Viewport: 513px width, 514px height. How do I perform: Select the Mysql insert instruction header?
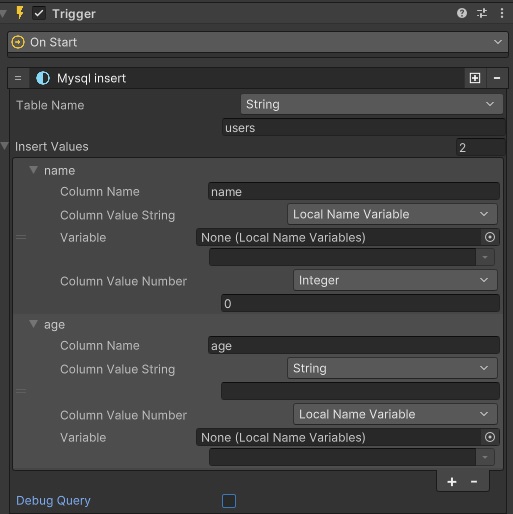pos(247,78)
